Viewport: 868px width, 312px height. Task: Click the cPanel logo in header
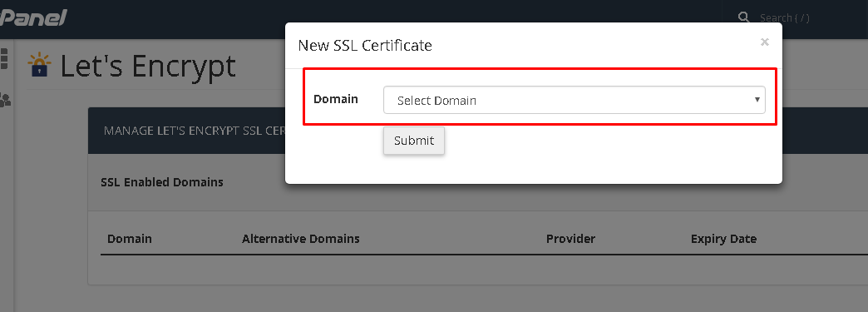[x=33, y=17]
